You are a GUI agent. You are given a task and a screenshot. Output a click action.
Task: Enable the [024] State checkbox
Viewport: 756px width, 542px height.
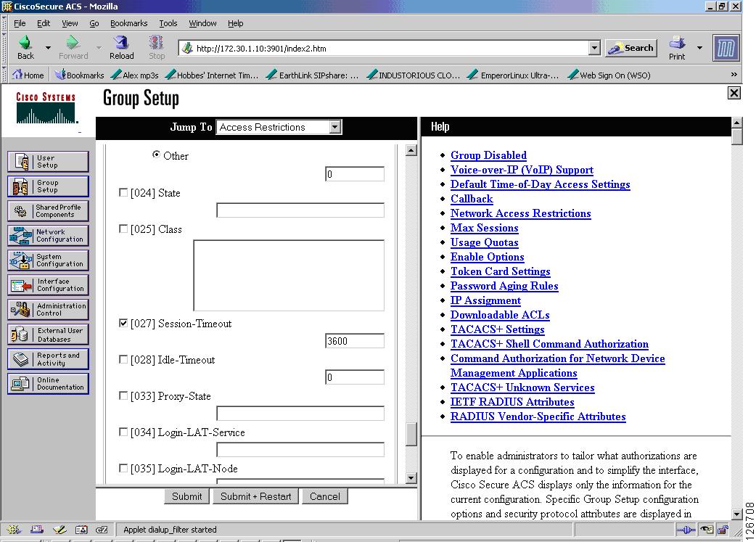pos(123,192)
